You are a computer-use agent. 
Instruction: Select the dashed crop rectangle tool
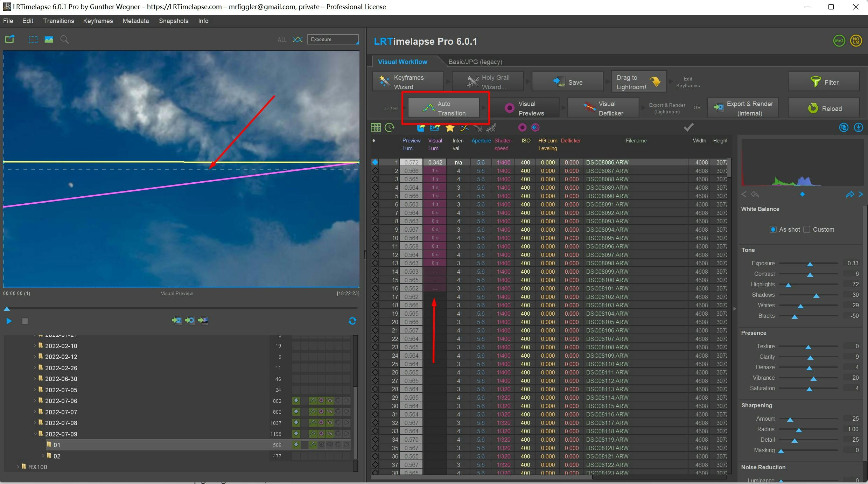point(33,40)
